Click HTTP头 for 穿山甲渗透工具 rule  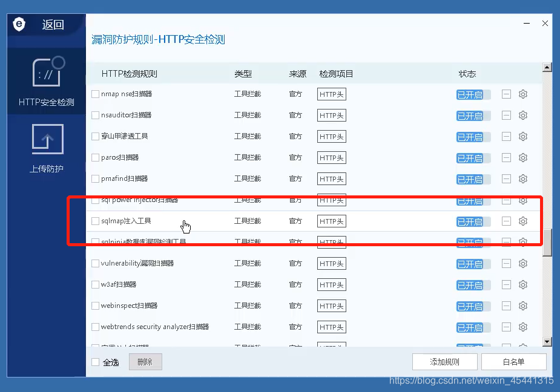point(331,136)
